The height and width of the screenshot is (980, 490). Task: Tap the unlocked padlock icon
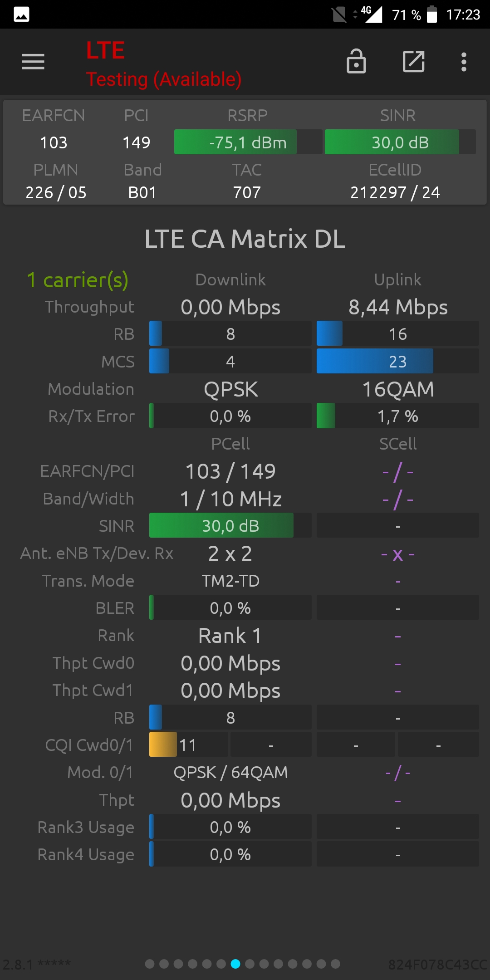(x=356, y=61)
